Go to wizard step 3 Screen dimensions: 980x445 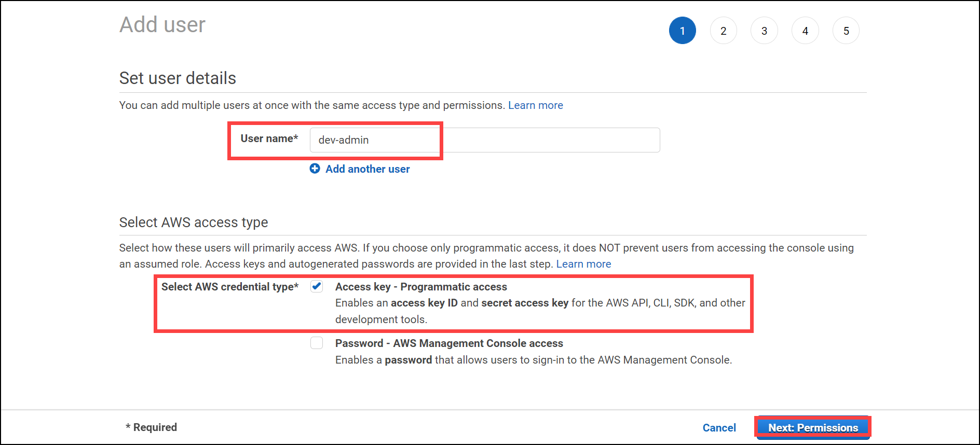click(764, 31)
